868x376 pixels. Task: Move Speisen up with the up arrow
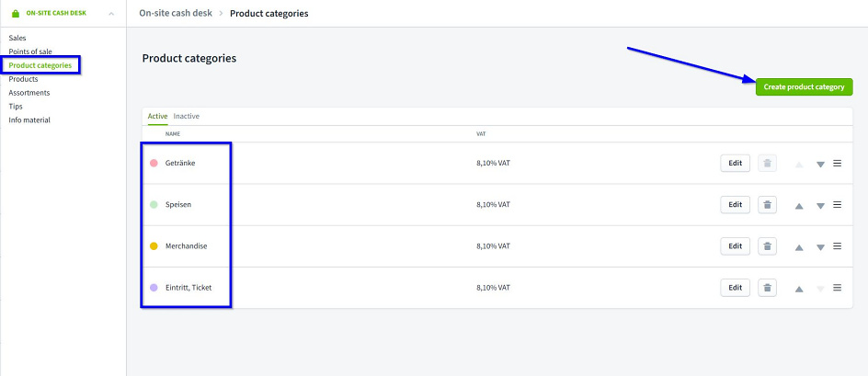799,206
